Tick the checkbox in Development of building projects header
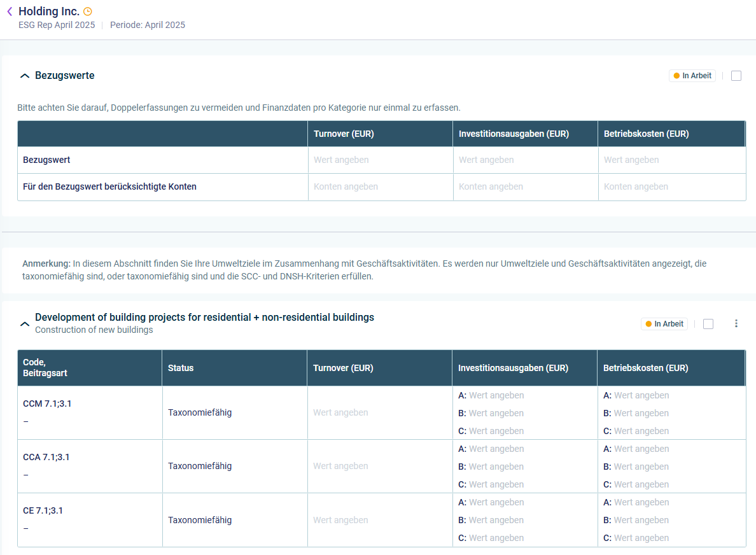The height and width of the screenshot is (555, 756). 708,324
